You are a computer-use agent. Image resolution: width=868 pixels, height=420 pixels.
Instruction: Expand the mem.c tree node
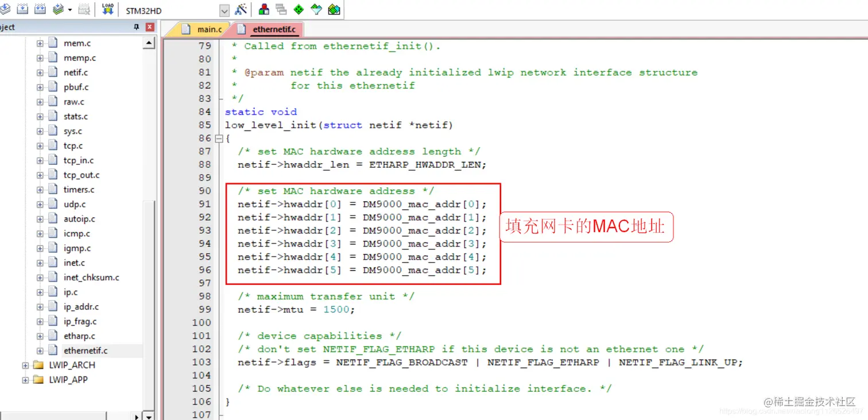40,44
